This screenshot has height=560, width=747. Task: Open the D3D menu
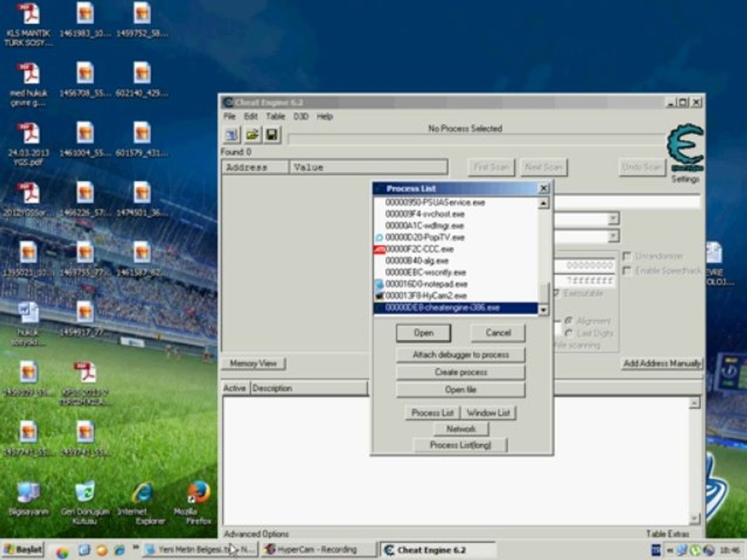(x=300, y=116)
